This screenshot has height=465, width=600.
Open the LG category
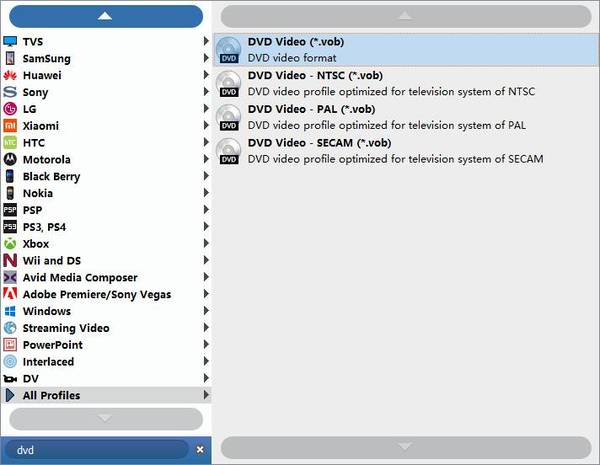[106, 109]
